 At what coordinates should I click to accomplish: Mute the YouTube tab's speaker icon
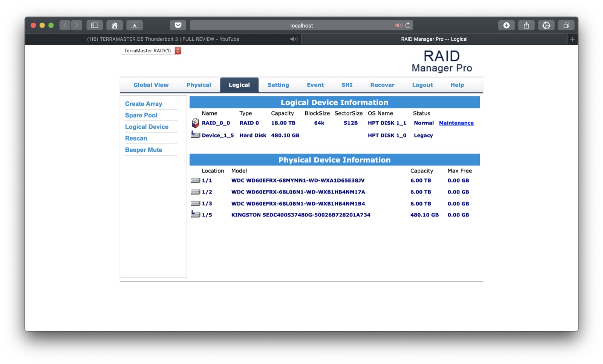point(294,39)
